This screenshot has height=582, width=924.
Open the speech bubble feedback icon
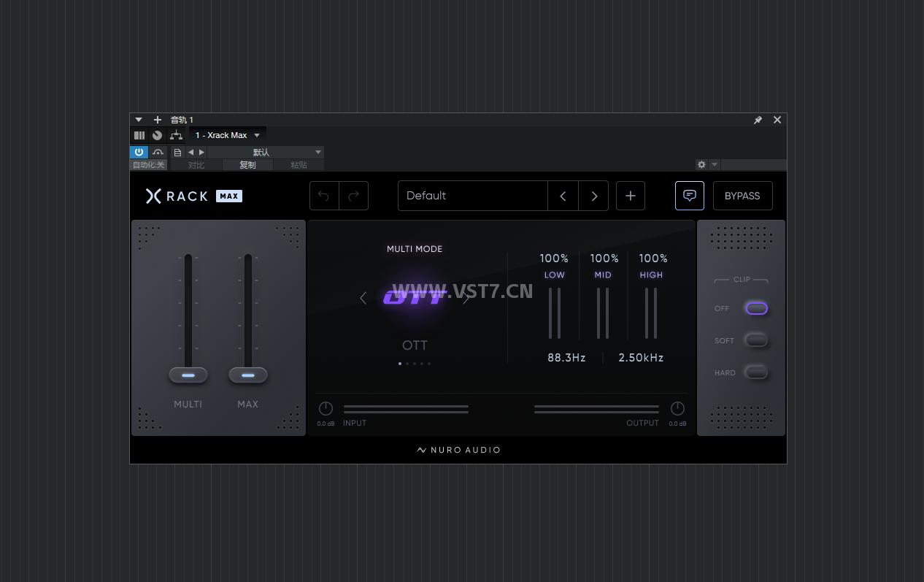[x=690, y=196]
